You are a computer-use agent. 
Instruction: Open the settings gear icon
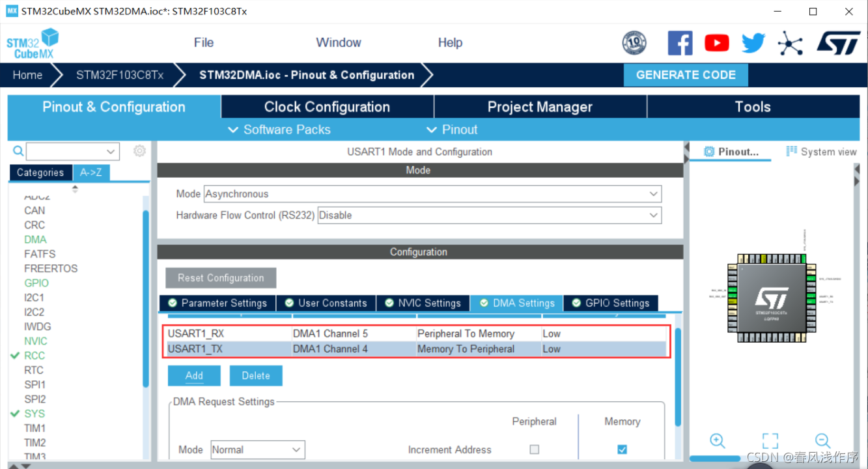pos(139,151)
